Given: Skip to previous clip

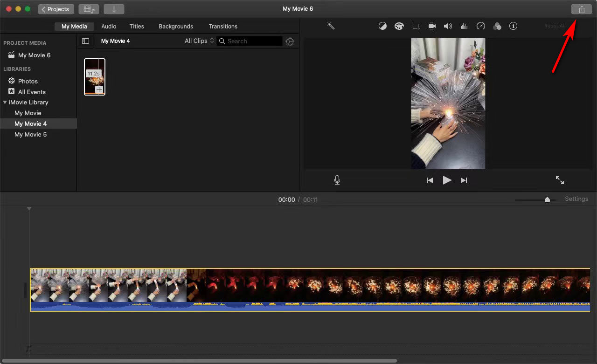Looking at the screenshot, I should coord(430,180).
